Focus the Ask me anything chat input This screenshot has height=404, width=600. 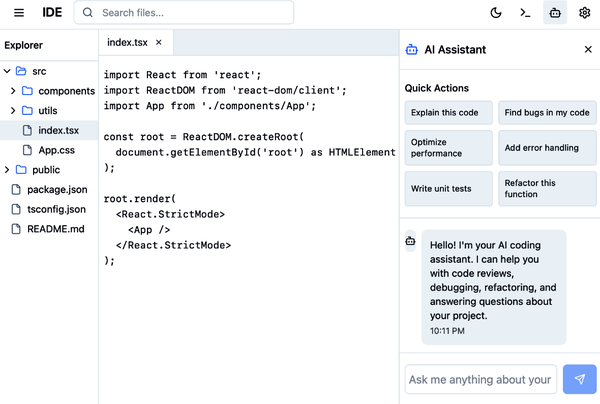coord(481,379)
